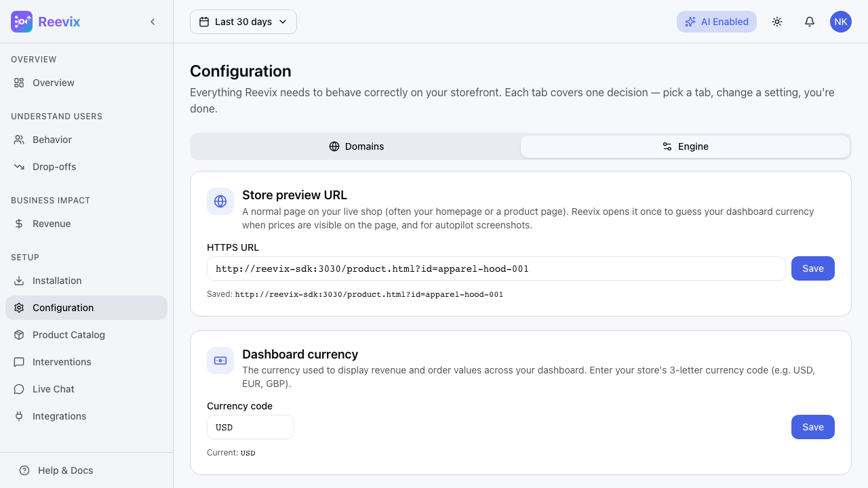Image resolution: width=868 pixels, height=488 pixels.
Task: Click the Integrations plug icon
Action: coord(19,416)
